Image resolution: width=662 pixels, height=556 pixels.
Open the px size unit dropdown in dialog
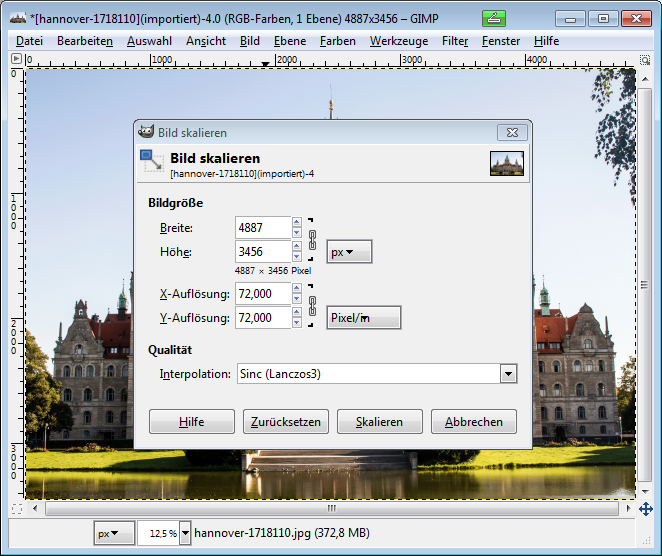(x=349, y=253)
